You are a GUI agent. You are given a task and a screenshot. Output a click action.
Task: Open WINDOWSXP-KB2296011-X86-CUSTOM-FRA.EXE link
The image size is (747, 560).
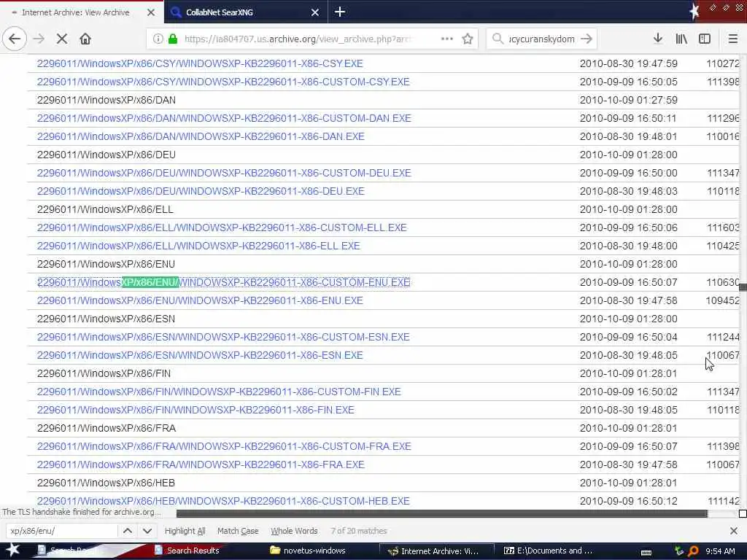[224, 446]
